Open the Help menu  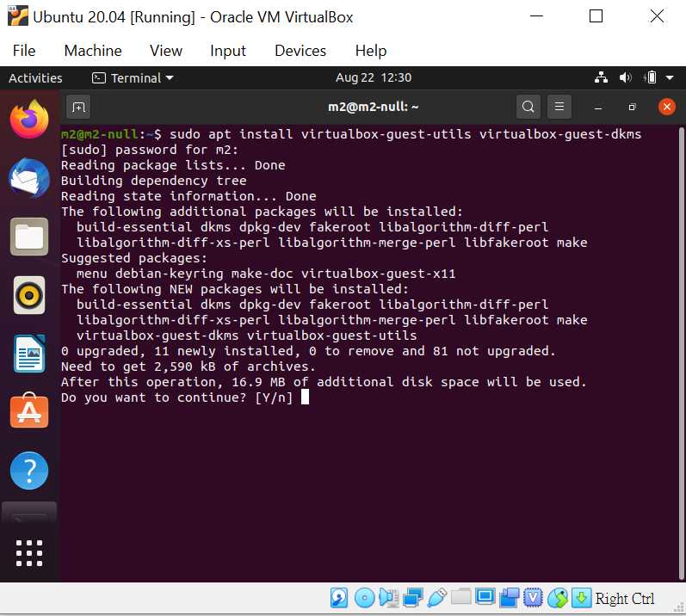[x=371, y=51]
